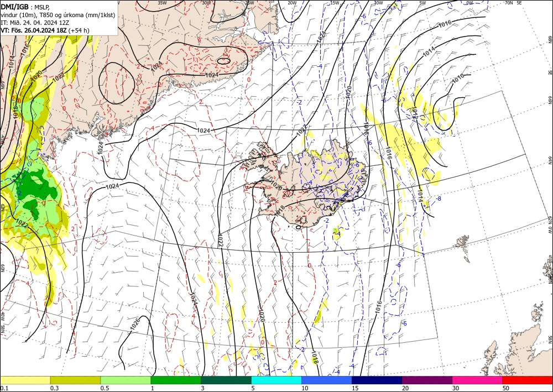Click the pink 30–50 legend swatch
Screen dimensions: 553x392
point(478,380)
